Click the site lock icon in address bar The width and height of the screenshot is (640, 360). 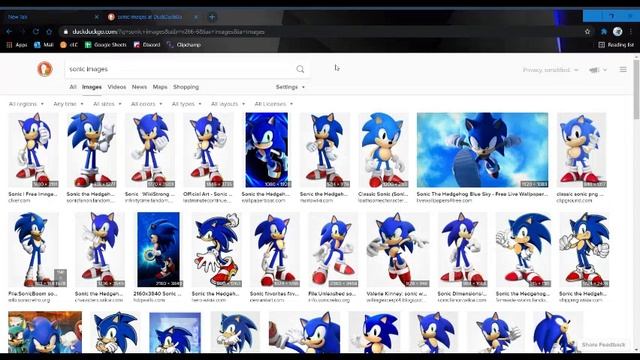(x=65, y=31)
